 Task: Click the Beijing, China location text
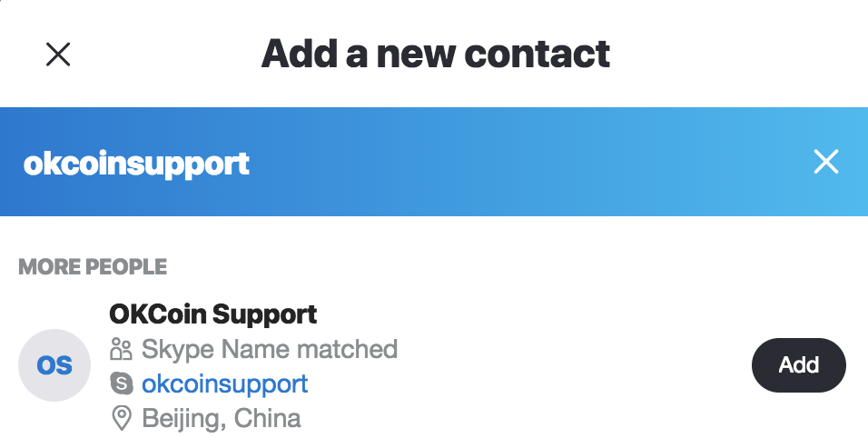pyautogui.click(x=222, y=418)
